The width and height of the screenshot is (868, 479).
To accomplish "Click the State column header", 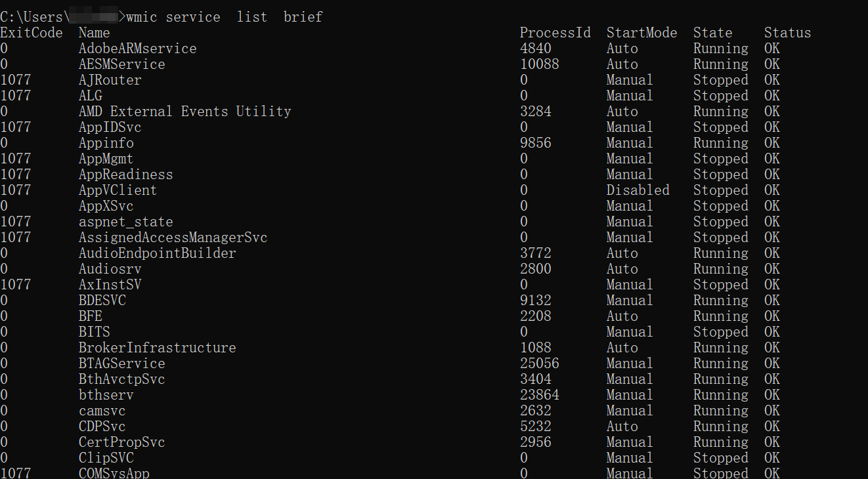I will [712, 33].
